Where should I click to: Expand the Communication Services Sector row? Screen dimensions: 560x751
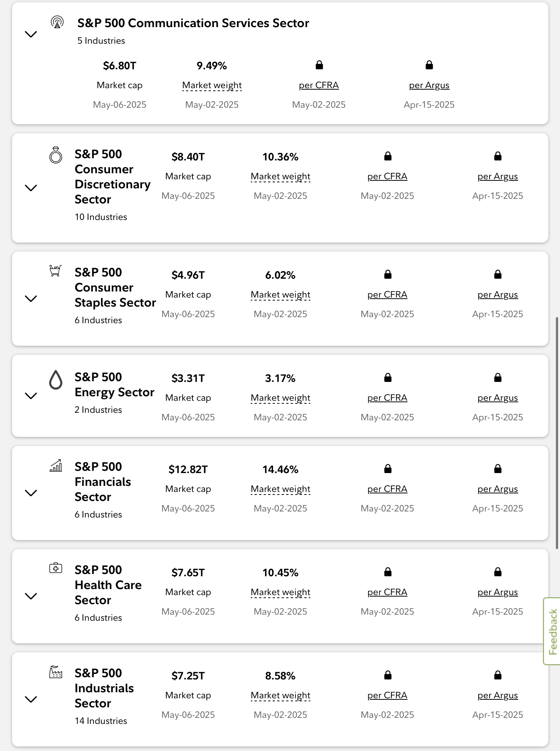31,34
